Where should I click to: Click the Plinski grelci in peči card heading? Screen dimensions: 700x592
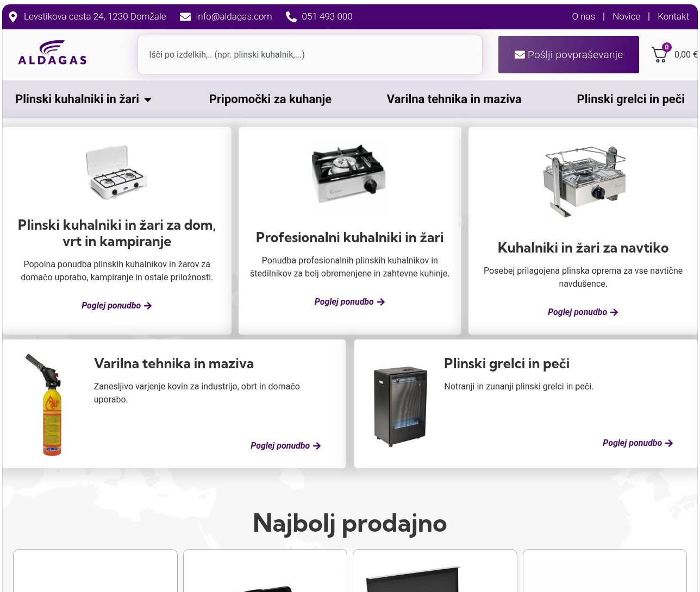(x=507, y=363)
